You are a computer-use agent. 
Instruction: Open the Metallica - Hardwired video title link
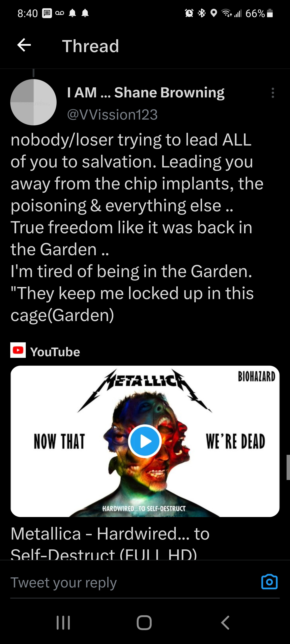(110, 542)
